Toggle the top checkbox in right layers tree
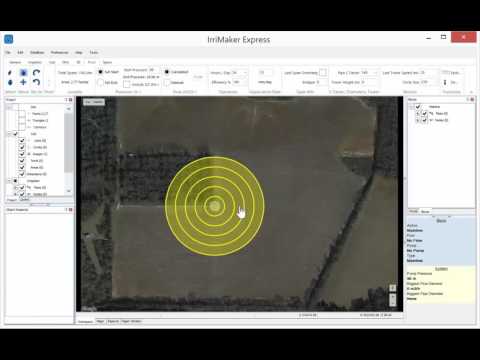Image resolution: width=480 pixels, height=360 pixels. click(x=418, y=106)
